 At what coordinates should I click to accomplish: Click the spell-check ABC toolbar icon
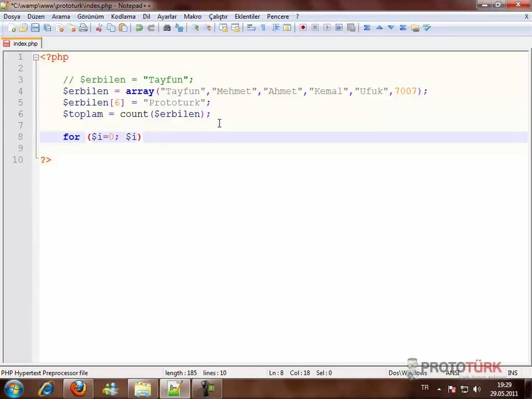(427, 28)
